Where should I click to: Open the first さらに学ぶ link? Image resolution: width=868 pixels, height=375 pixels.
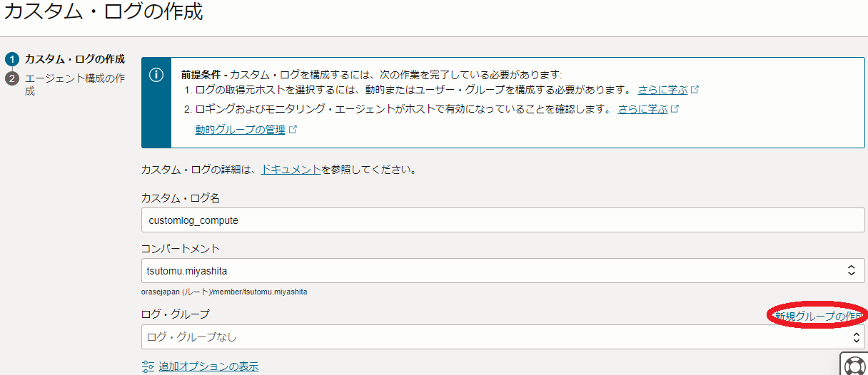[x=662, y=91]
